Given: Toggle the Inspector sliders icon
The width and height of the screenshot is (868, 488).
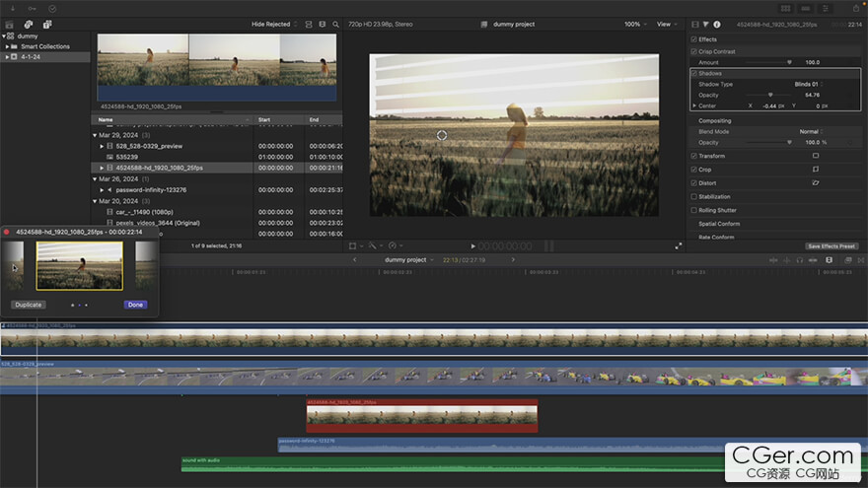Looking at the screenshot, I should (826, 8).
